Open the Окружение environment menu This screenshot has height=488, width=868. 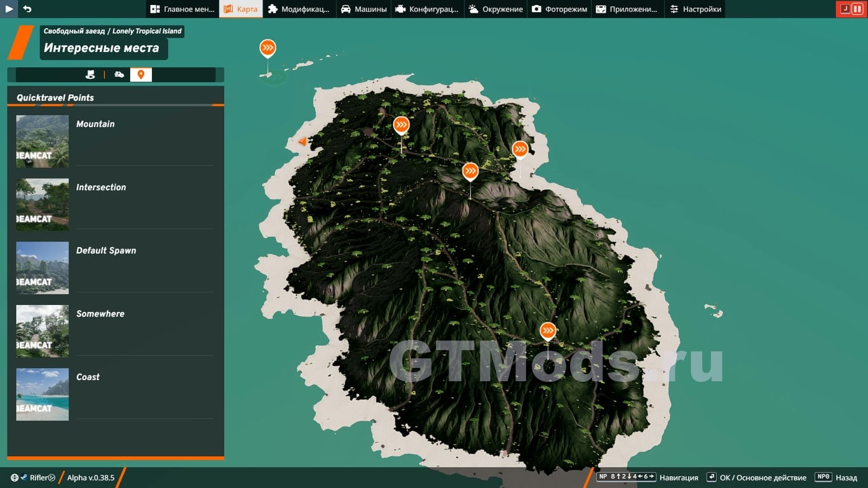point(496,9)
